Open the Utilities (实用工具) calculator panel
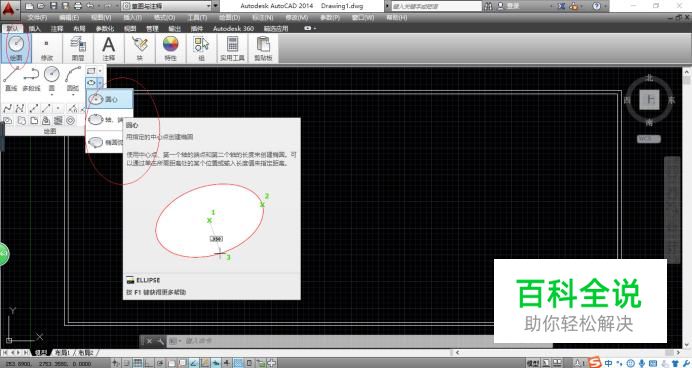This screenshot has height=368, width=692. [x=232, y=48]
